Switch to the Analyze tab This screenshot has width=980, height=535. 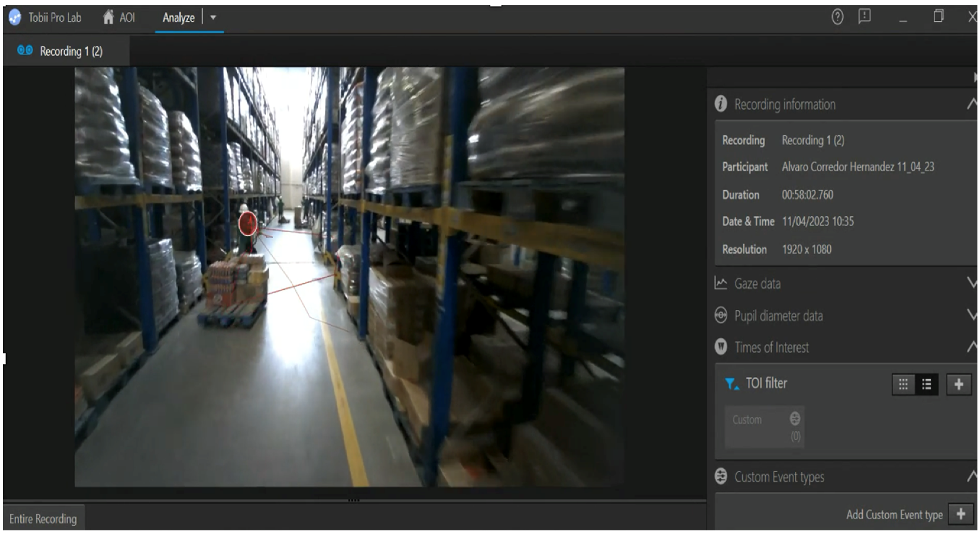click(179, 17)
